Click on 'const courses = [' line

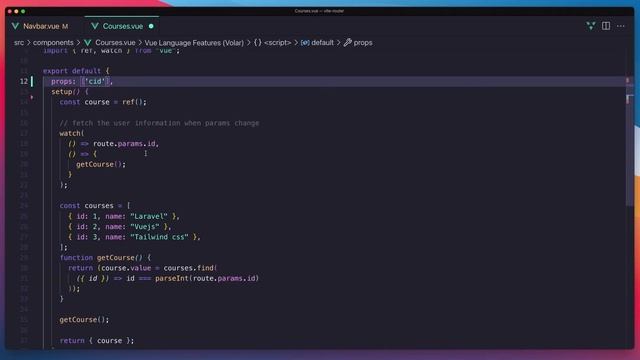(95, 206)
